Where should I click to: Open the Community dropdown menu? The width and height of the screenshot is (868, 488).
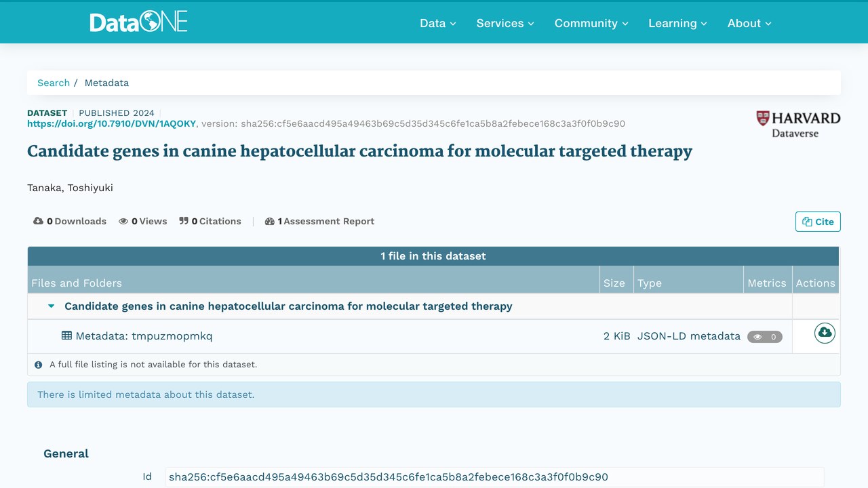(591, 23)
